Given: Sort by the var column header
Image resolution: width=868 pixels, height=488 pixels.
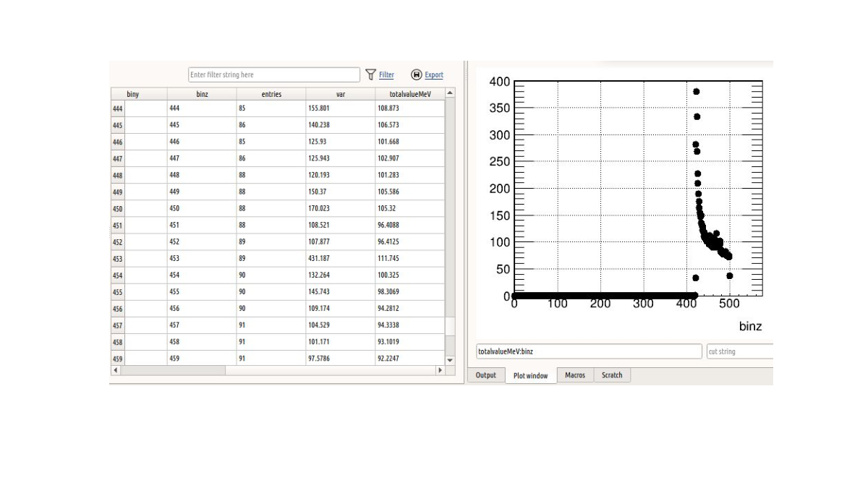Looking at the screenshot, I should 341,94.
